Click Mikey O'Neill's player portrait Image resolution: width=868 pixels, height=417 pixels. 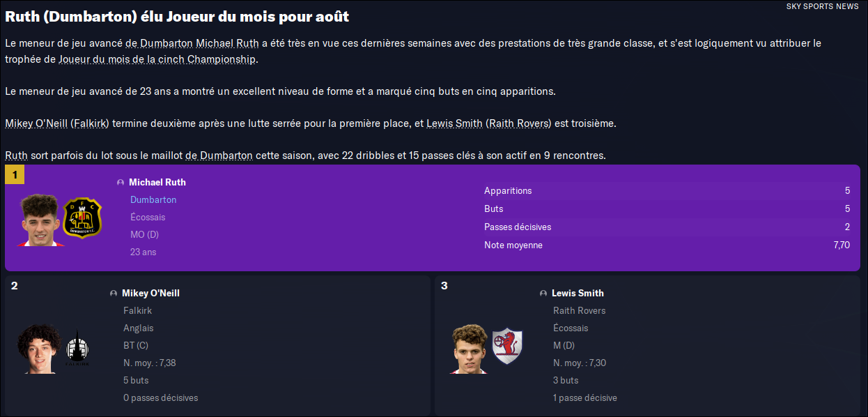(x=39, y=349)
